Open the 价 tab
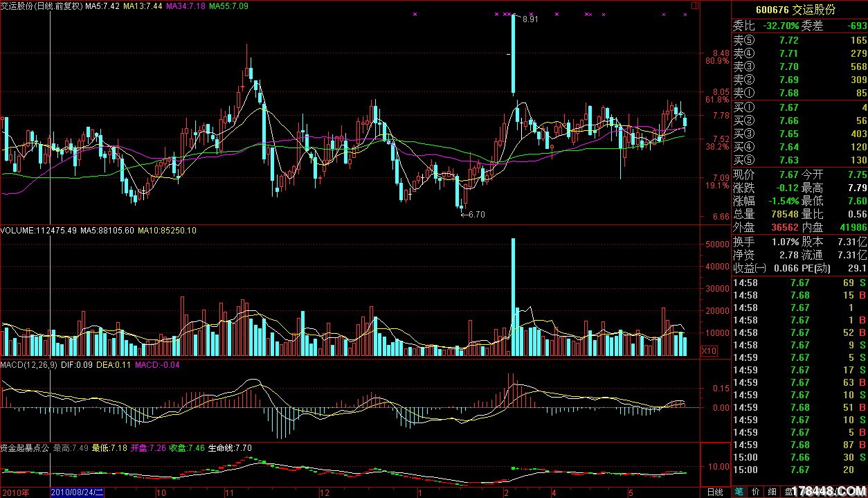 755,492
